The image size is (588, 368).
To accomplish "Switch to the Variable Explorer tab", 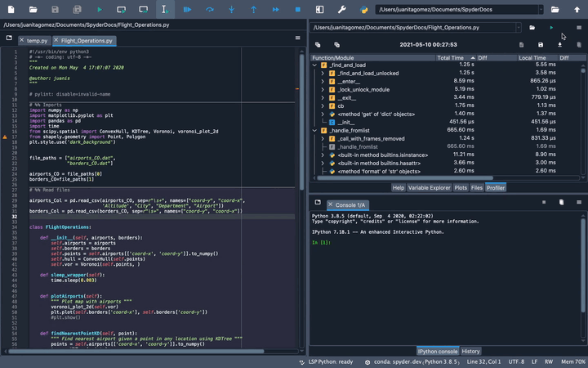I will [x=429, y=188].
